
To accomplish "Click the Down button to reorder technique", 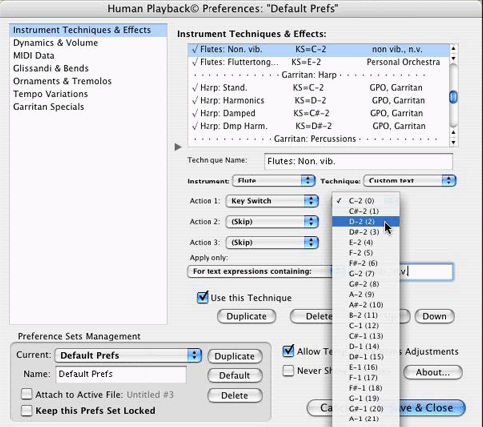I will coord(434,316).
